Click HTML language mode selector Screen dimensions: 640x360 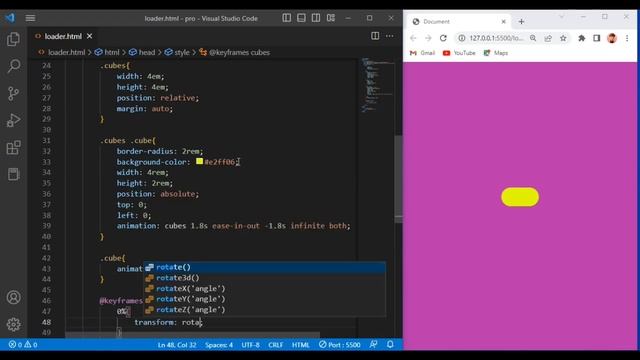[x=300, y=345]
